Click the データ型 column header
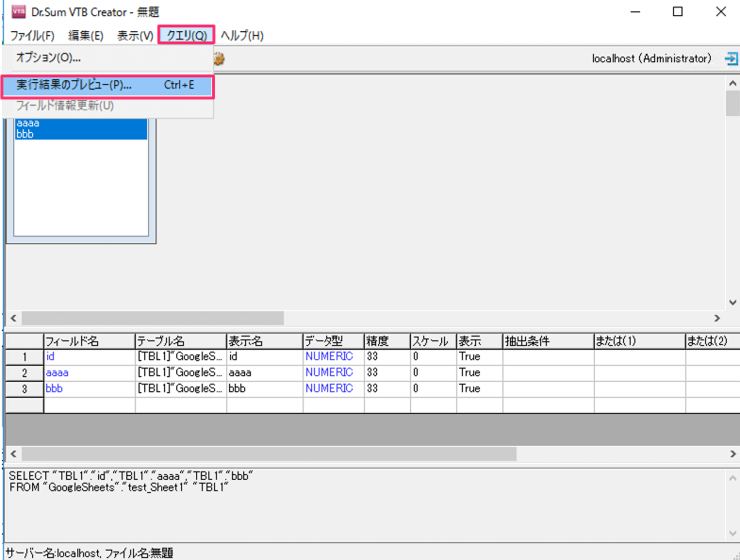740x560 pixels. tap(334, 341)
